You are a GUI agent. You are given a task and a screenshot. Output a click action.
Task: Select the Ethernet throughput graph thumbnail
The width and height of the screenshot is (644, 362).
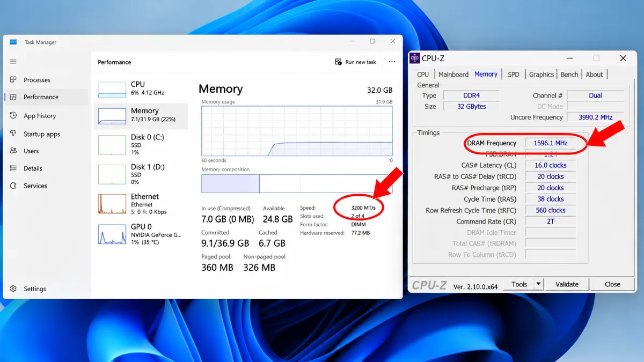(x=112, y=204)
